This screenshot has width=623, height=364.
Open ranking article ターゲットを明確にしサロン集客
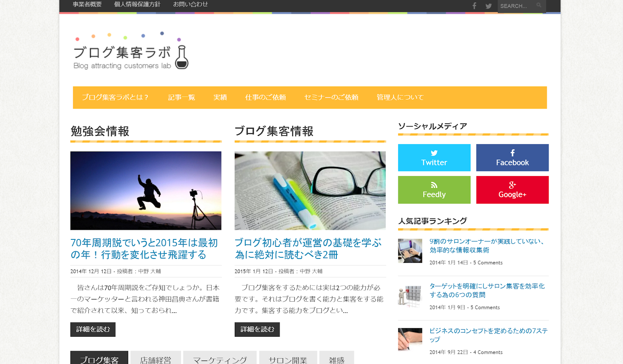[487, 290]
